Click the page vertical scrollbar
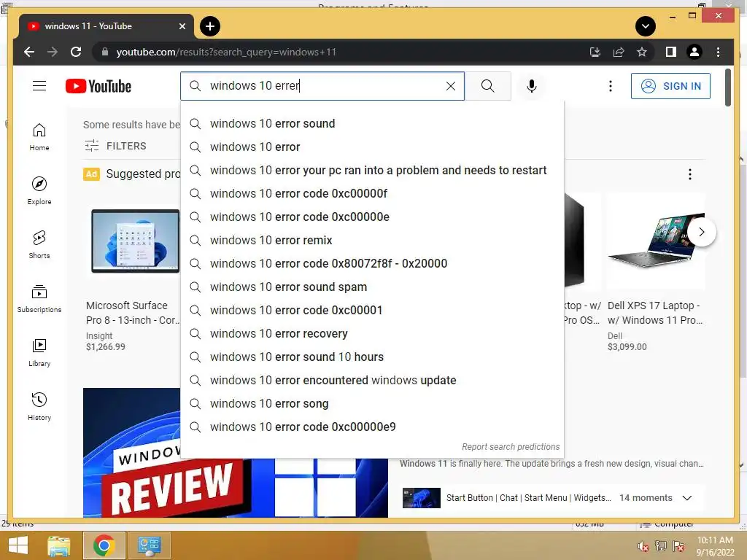747x560 pixels. point(728,88)
